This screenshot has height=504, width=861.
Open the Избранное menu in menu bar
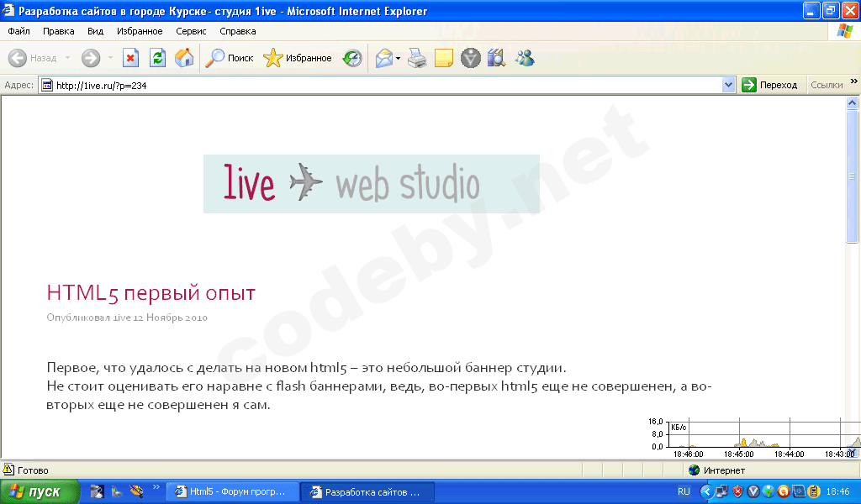140,31
